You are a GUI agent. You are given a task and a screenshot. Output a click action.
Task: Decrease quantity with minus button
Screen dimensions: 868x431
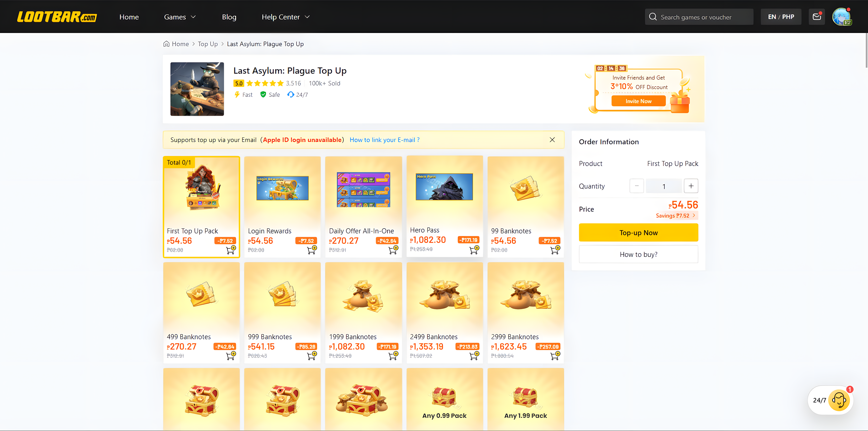637,186
